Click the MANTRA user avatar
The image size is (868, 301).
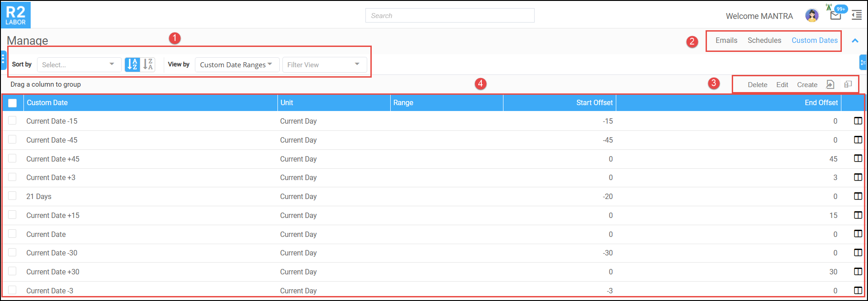click(812, 16)
